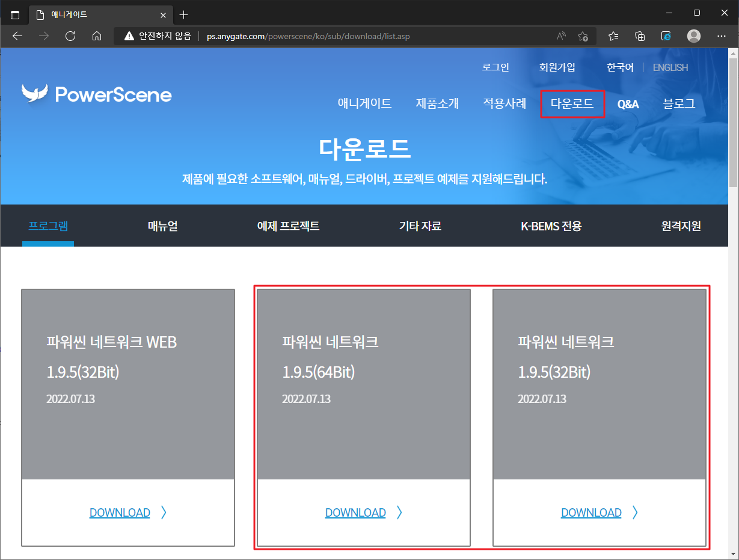This screenshot has width=739, height=560.
Task: Click the 파워씬 네트워크 WEB card title
Action: 111,342
